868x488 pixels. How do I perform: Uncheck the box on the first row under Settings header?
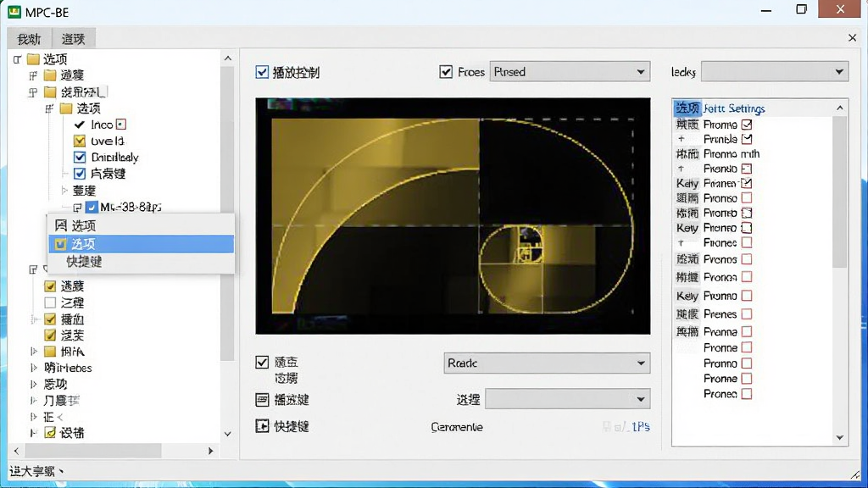tap(747, 125)
